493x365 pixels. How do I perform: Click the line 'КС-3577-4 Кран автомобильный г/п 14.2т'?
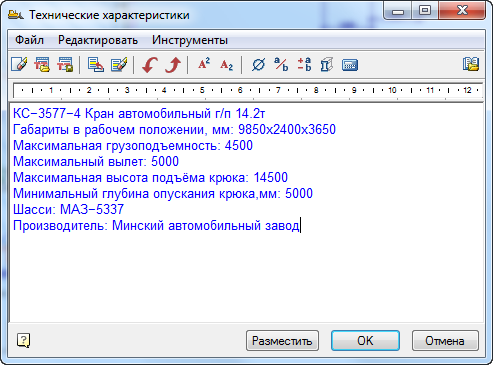[139, 114]
